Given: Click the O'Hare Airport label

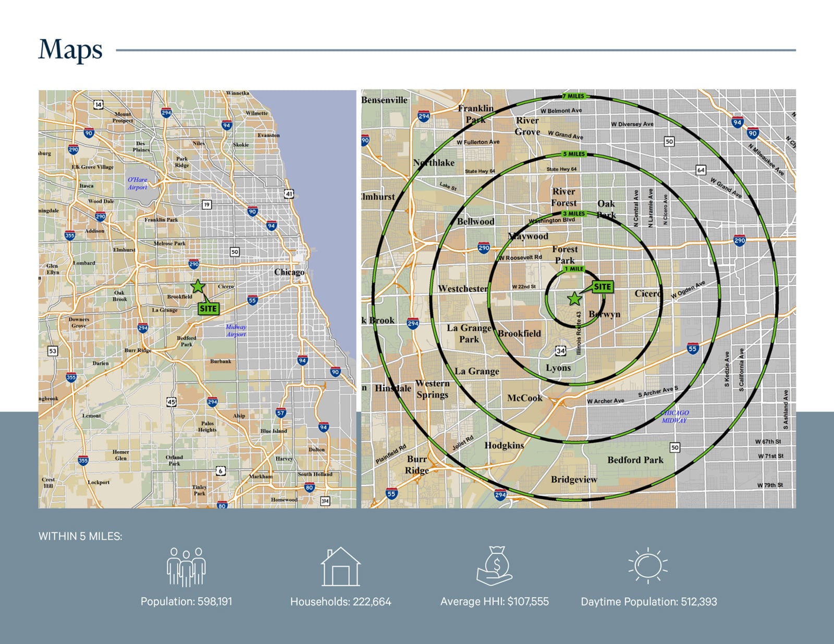Looking at the screenshot, I should coord(138,183).
